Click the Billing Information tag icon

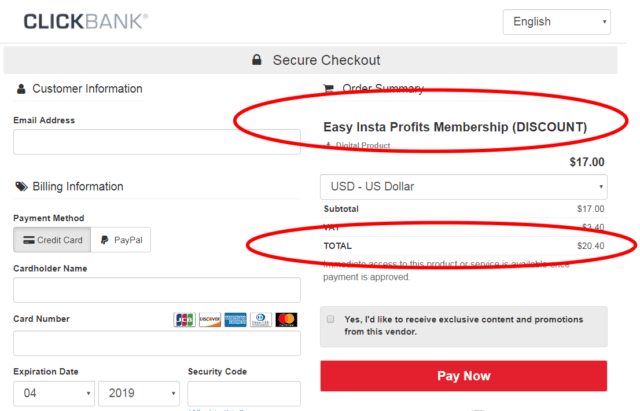tap(21, 187)
